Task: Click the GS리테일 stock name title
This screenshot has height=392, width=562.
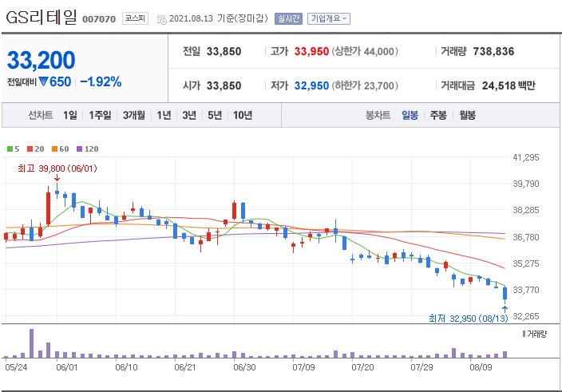Action: coord(42,18)
